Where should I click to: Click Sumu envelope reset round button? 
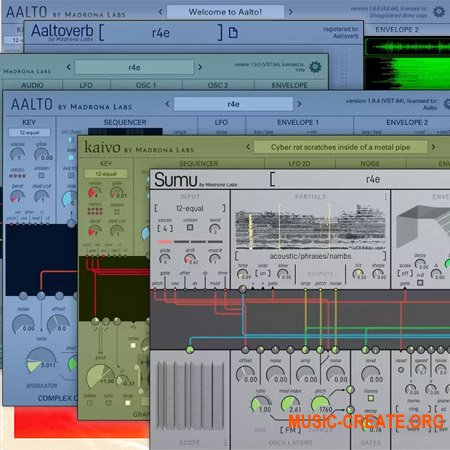(x=401, y=370)
